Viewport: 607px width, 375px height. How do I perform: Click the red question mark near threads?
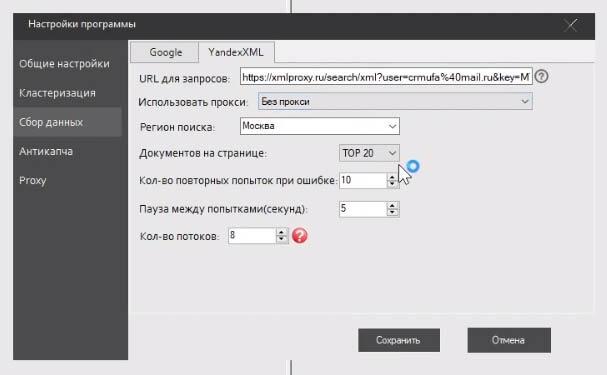coord(300,235)
